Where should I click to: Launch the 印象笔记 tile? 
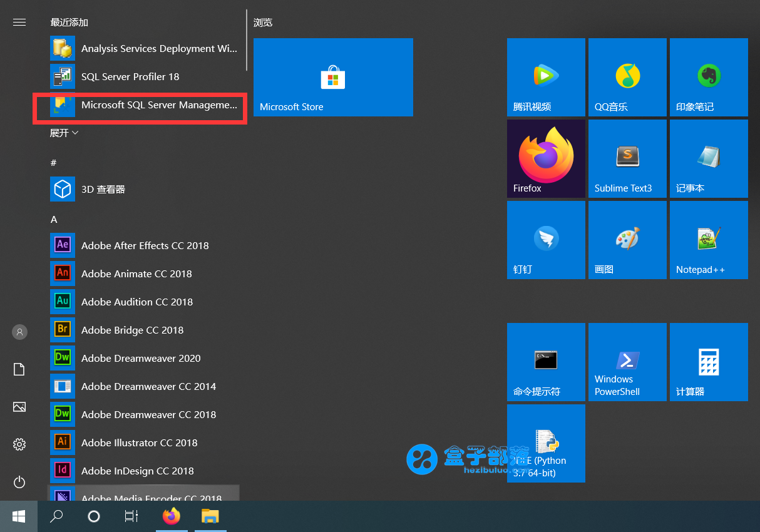[x=708, y=77]
